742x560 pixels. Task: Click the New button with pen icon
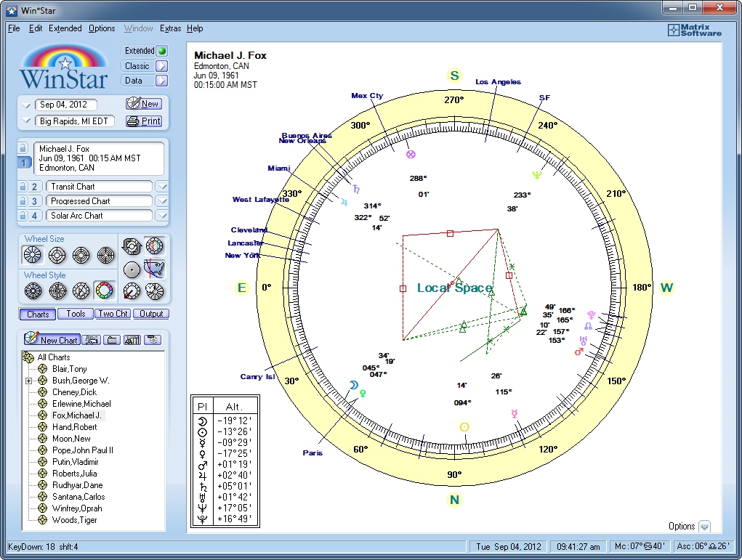pyautogui.click(x=144, y=104)
